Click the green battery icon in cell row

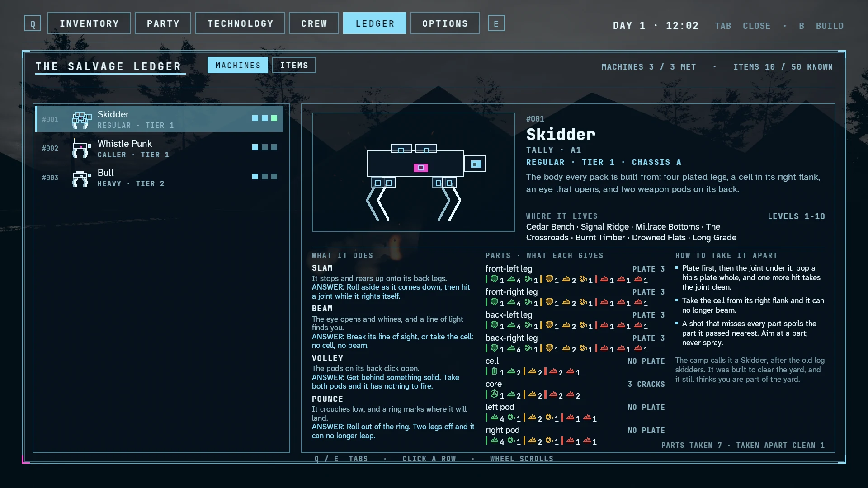[494, 371]
